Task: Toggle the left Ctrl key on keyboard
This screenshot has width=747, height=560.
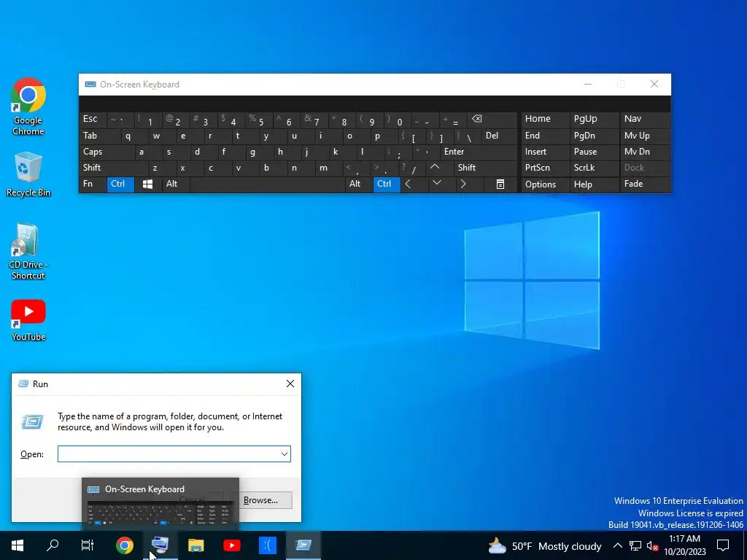Action: pyautogui.click(x=120, y=184)
